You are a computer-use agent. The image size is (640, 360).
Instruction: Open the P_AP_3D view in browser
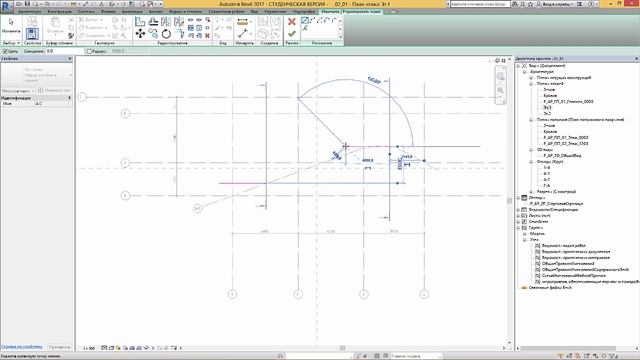coord(562,156)
